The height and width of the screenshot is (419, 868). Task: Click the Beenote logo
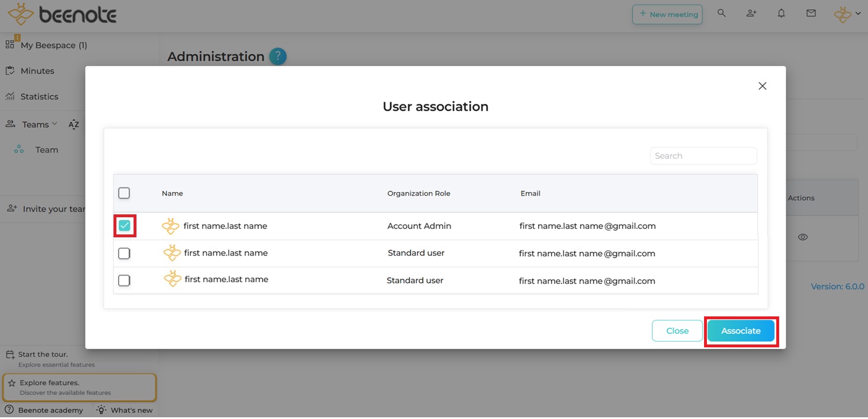[62, 14]
